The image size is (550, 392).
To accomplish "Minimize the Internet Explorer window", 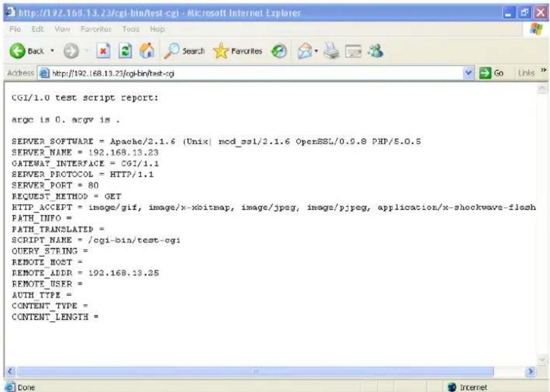I will click(508, 13).
